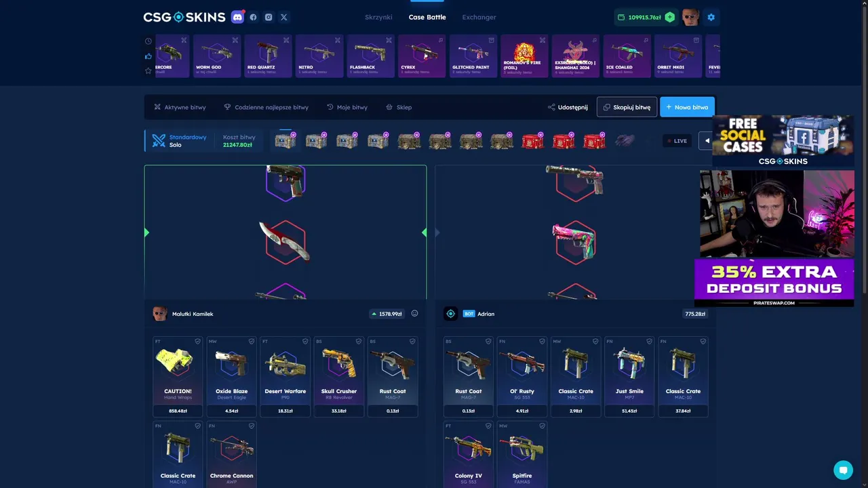The height and width of the screenshot is (488, 868).
Task: Click the Koszt bitwy 21247.80zł value
Action: 237,145
